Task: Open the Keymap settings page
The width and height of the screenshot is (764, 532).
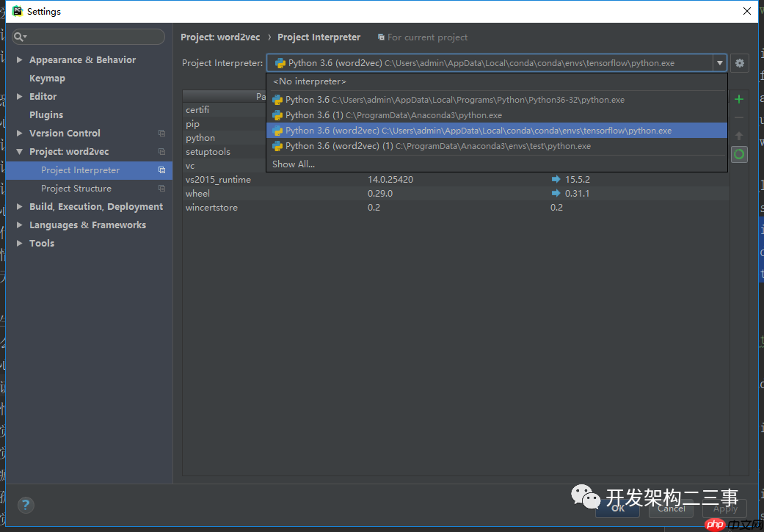Action: tap(47, 79)
